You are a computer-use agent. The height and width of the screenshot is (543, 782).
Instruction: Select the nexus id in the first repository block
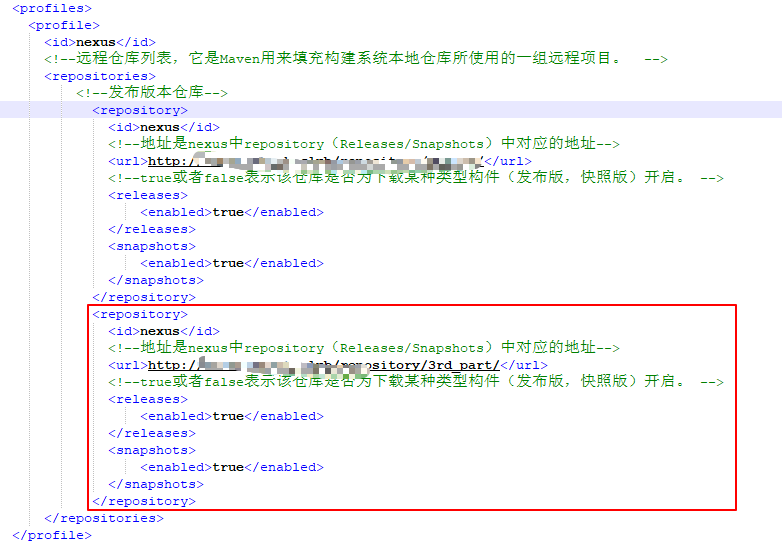point(160,127)
